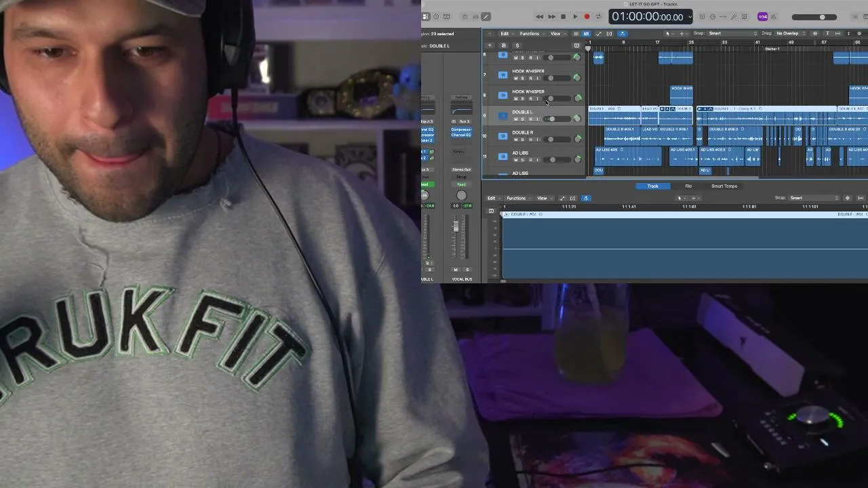The height and width of the screenshot is (488, 868).
Task: Toggle the Replace mode button
Action: click(x=702, y=17)
